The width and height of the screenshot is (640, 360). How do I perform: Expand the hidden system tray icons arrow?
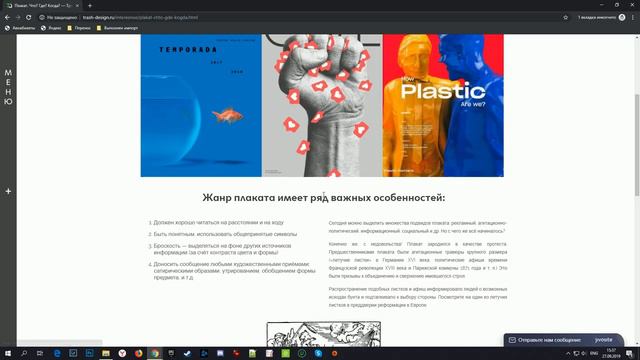[568, 353]
